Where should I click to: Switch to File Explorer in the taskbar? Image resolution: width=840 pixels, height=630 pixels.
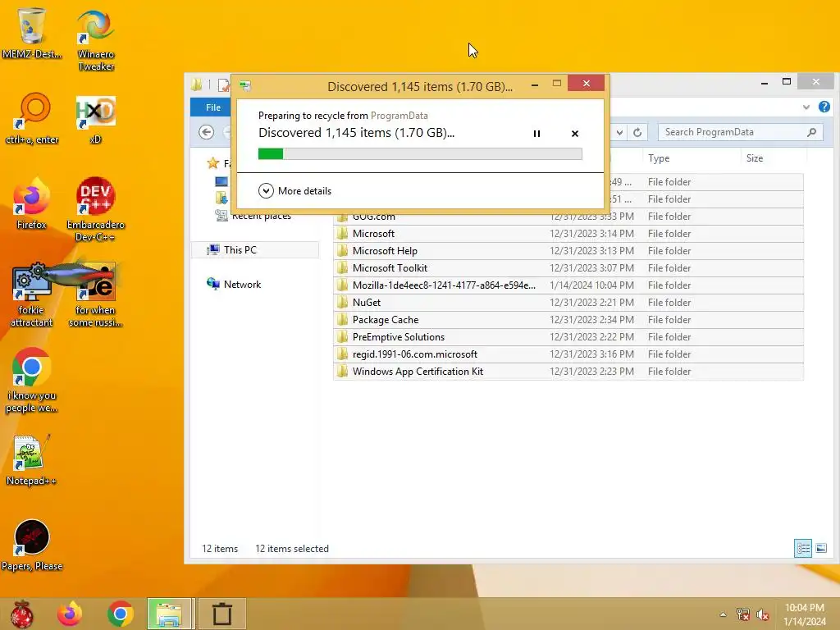(x=169, y=614)
